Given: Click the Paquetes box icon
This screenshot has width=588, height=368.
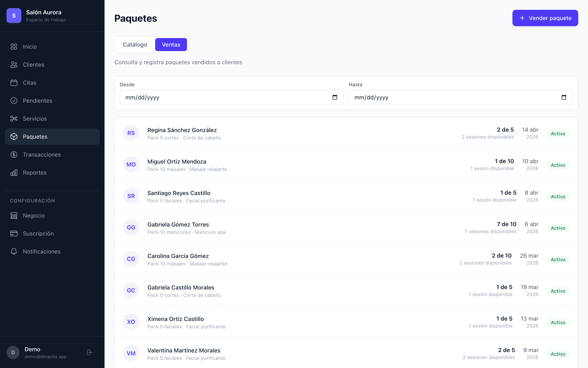Looking at the screenshot, I should pyautogui.click(x=14, y=137).
